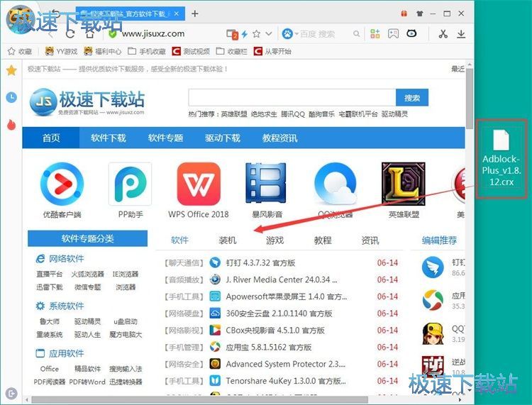532x405 pixels.
Task: Click 驱动精灵 hot recommendation link
Action: (x=394, y=114)
